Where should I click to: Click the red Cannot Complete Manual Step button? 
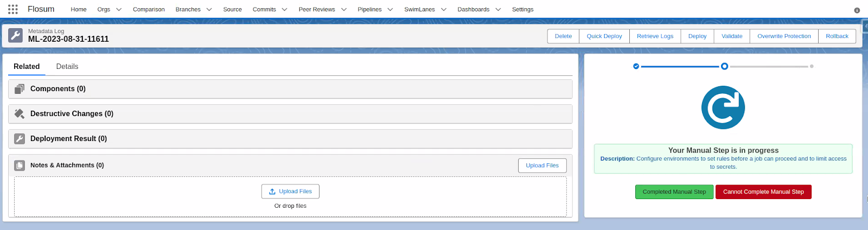coord(763,192)
